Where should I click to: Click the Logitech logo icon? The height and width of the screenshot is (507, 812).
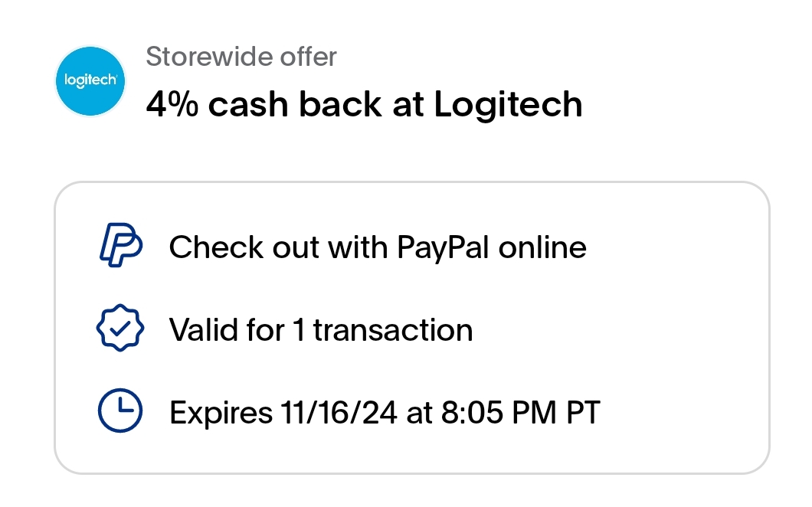tap(91, 81)
